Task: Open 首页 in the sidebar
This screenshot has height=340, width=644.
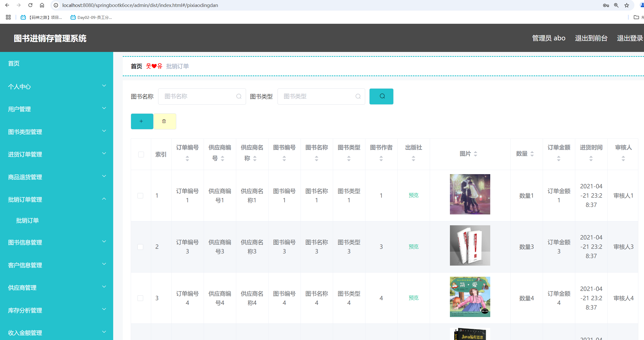Action: point(14,64)
